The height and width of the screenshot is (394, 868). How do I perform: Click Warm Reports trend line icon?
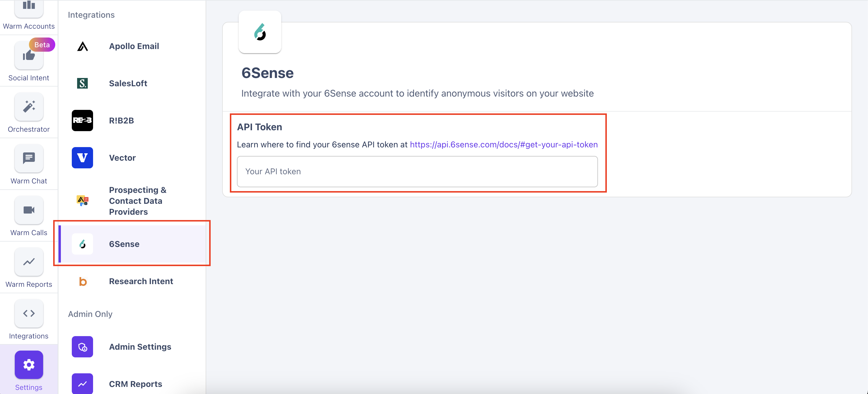29,262
